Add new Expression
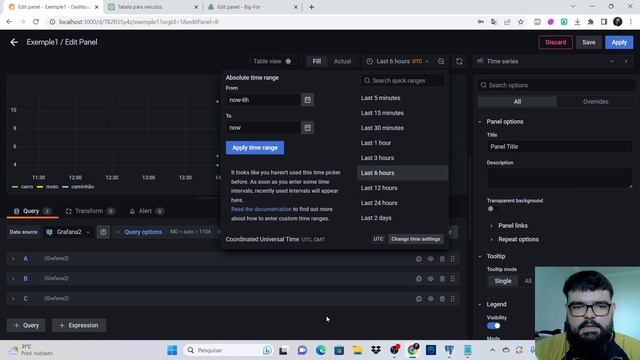Viewport: 640px width, 360px height. click(x=79, y=325)
